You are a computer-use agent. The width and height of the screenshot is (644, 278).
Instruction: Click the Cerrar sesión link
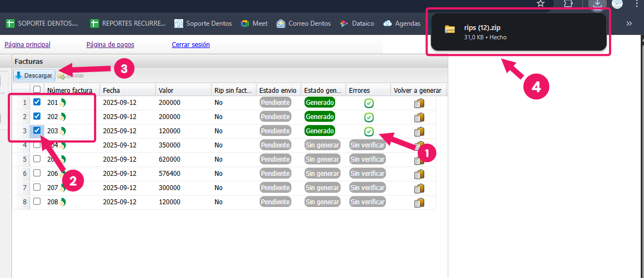pyautogui.click(x=190, y=45)
